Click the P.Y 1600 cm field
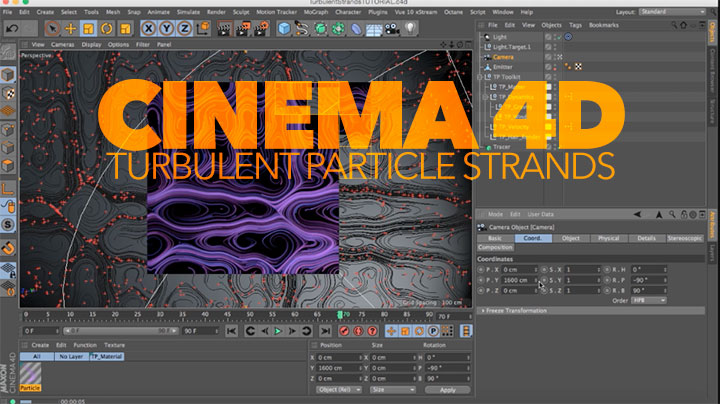Screen dimensions: 720x404 (x=519, y=280)
